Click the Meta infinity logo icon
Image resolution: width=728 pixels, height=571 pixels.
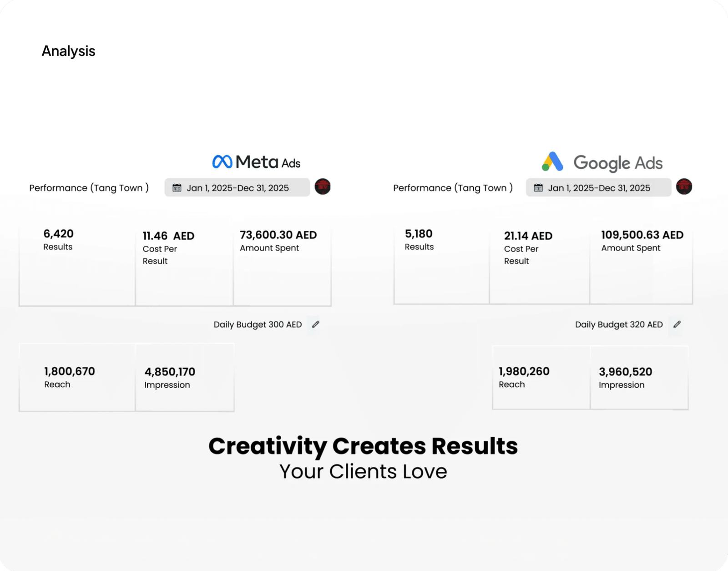(222, 162)
